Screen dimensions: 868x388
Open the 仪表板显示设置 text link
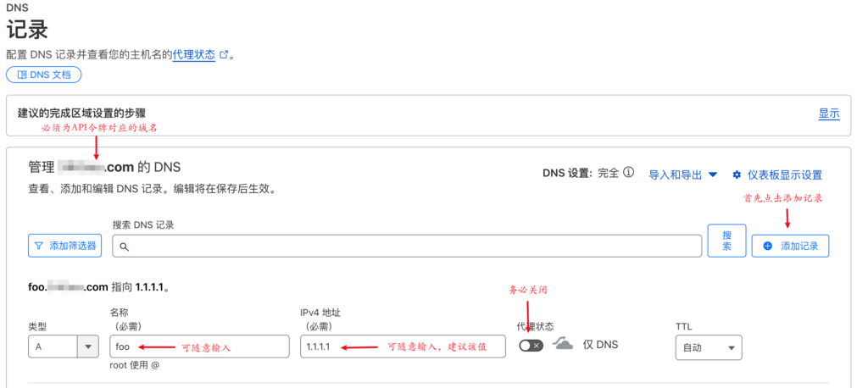coord(785,175)
